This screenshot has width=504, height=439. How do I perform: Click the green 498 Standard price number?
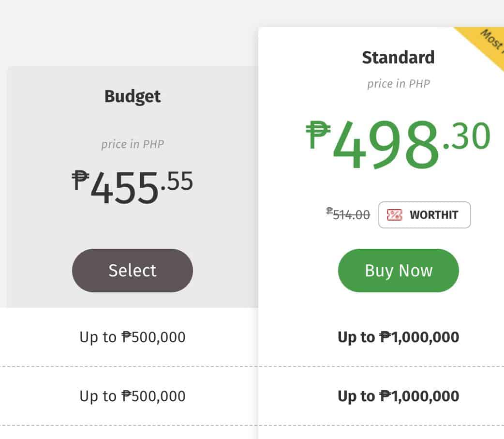pyautogui.click(x=386, y=144)
